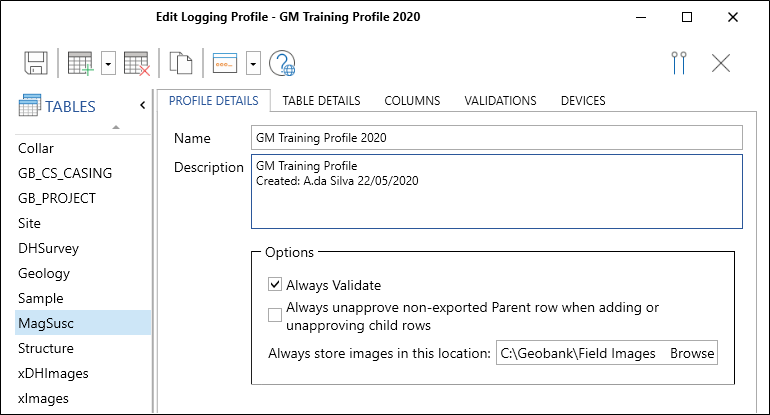
Task: Select the Site table
Action: point(83,223)
